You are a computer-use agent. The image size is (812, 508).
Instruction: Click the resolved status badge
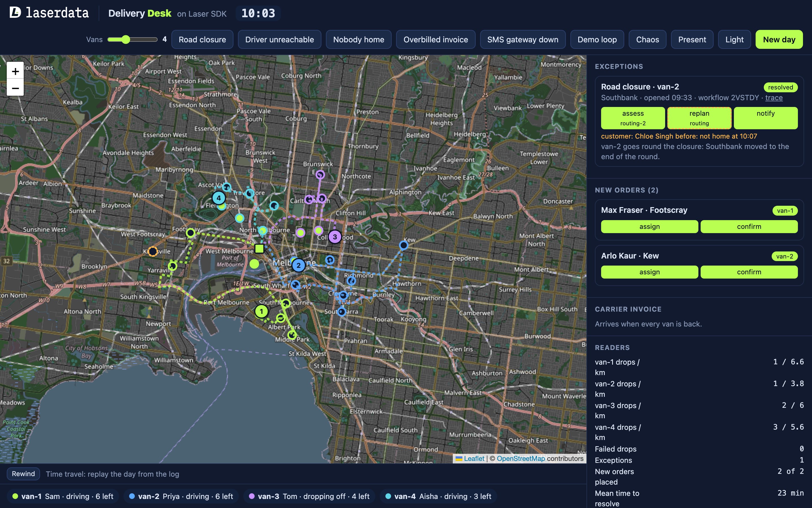pos(780,87)
